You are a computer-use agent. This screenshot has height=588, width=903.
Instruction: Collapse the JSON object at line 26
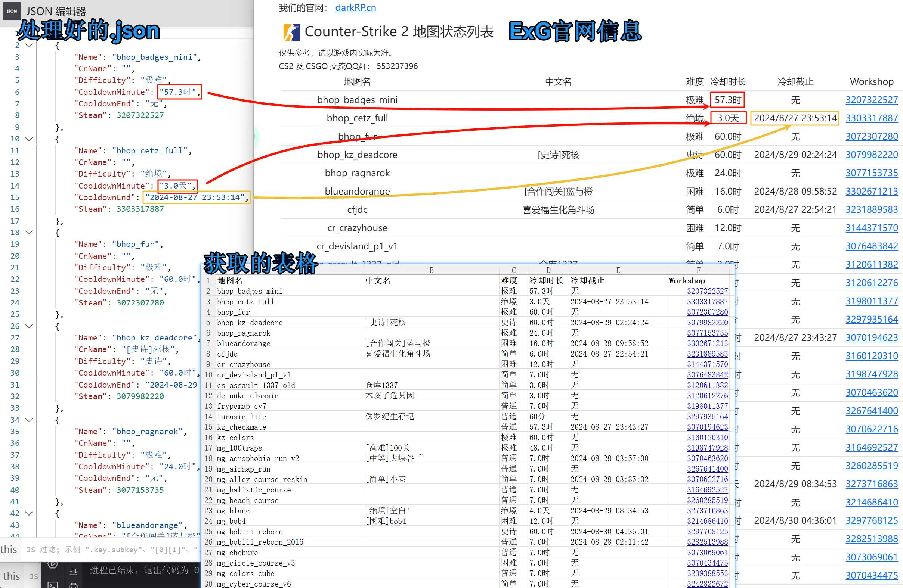[29, 326]
